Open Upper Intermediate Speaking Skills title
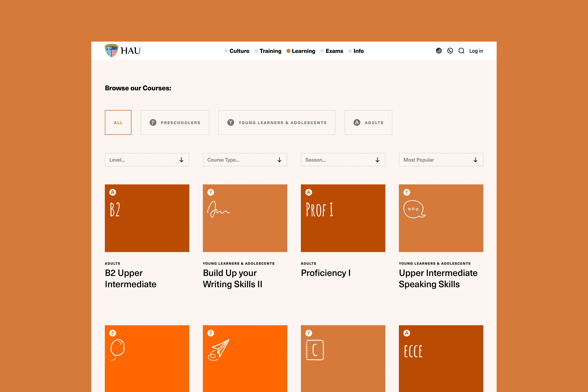Viewport: 588px width, 392px height. click(x=438, y=279)
